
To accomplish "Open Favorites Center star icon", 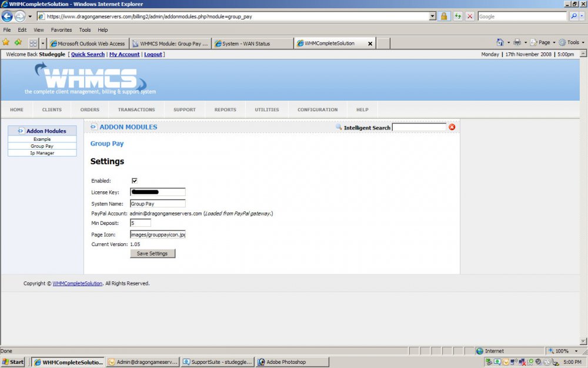I will click(x=6, y=42).
